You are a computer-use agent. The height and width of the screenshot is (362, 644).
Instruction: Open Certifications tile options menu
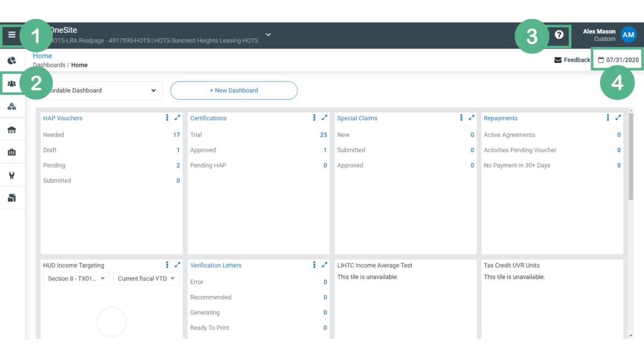click(x=314, y=117)
